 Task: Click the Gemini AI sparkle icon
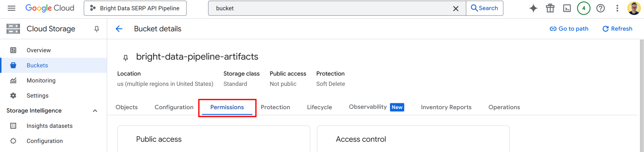click(533, 8)
